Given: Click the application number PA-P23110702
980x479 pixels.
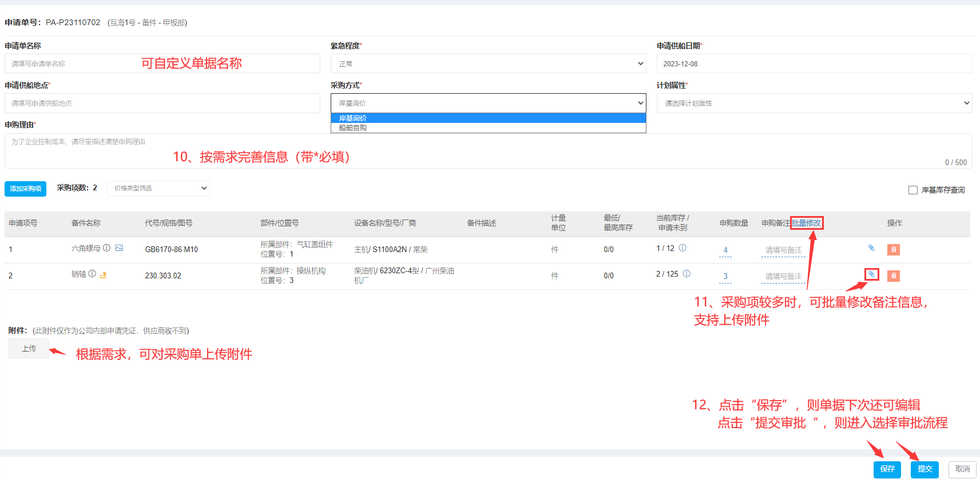Looking at the screenshot, I should coord(73,22).
